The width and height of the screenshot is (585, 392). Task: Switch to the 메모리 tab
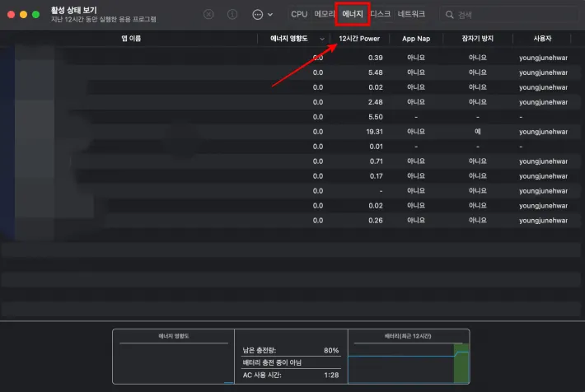pos(324,14)
